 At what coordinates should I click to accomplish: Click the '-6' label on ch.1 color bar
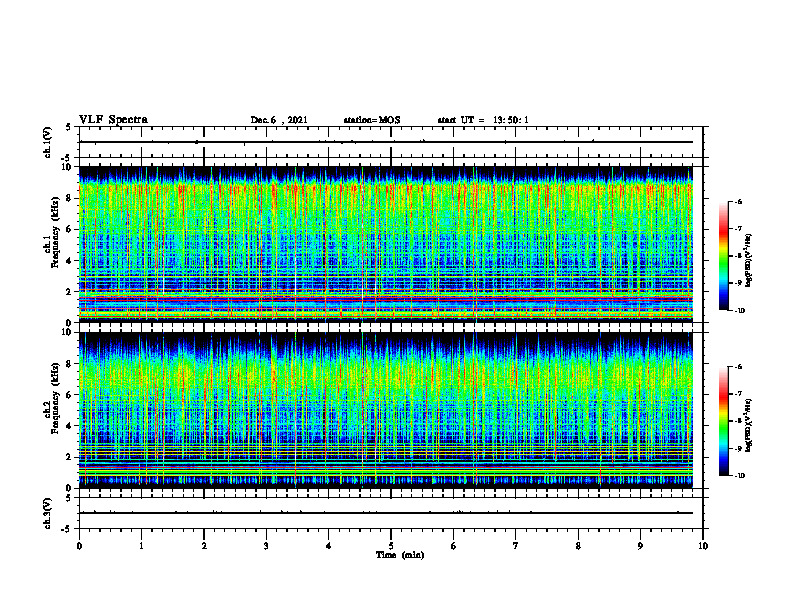(x=737, y=202)
